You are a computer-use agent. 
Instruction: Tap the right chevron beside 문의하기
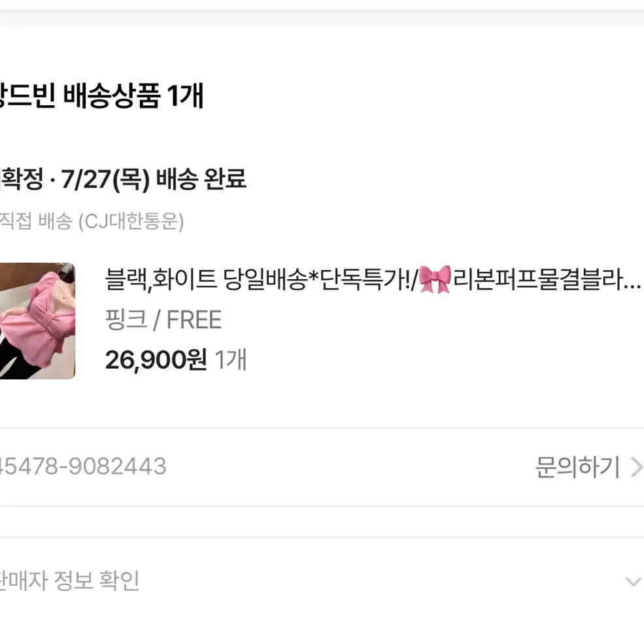(x=637, y=467)
